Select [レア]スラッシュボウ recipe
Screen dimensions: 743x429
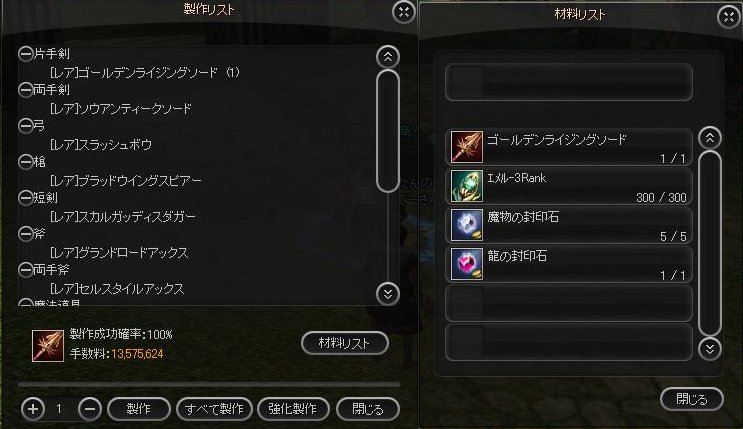tap(101, 145)
